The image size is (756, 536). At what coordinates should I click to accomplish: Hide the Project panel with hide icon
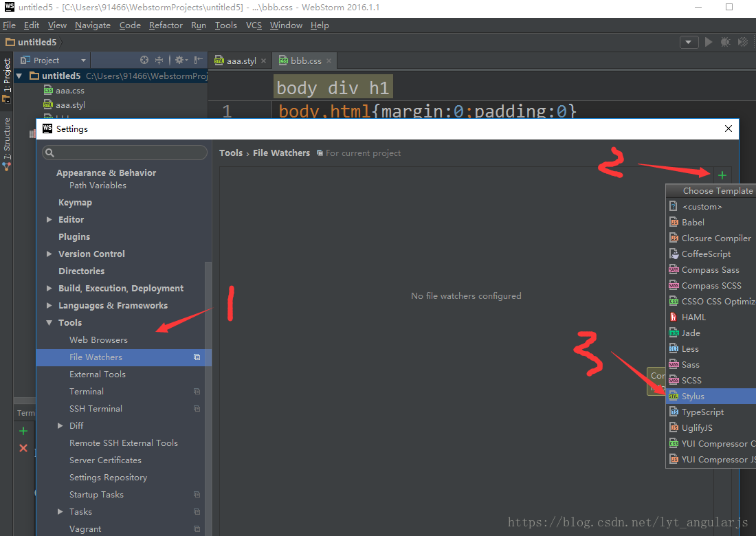pyautogui.click(x=198, y=60)
